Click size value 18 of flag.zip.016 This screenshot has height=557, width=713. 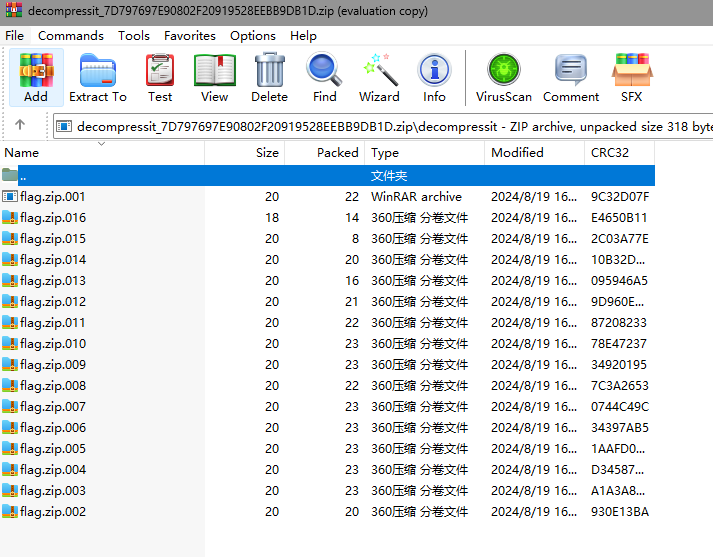coord(272,217)
